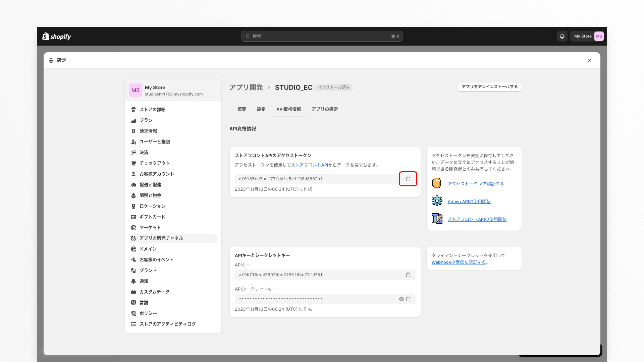Click the API key value field
Image resolution: width=644 pixels, height=362 pixels.
point(325,275)
